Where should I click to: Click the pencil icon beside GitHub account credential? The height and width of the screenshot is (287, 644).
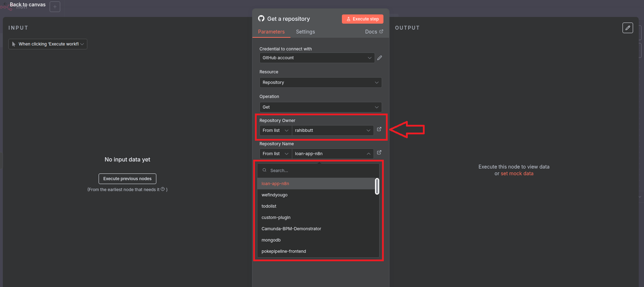[380, 58]
